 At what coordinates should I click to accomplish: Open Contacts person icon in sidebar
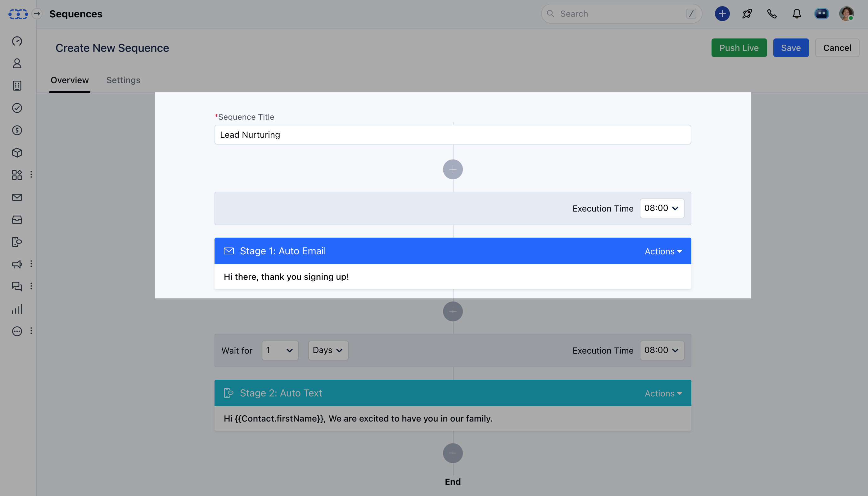click(17, 63)
